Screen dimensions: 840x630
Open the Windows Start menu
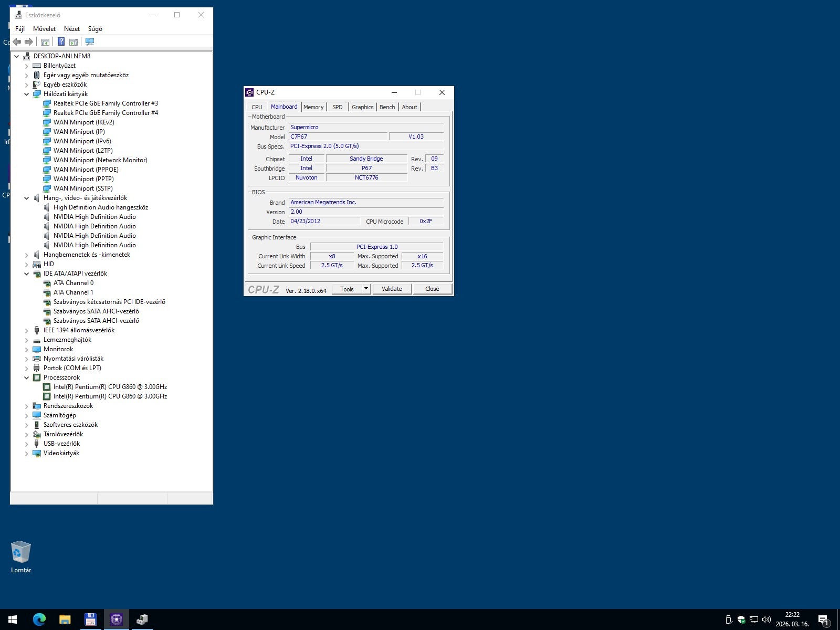pos(13,619)
